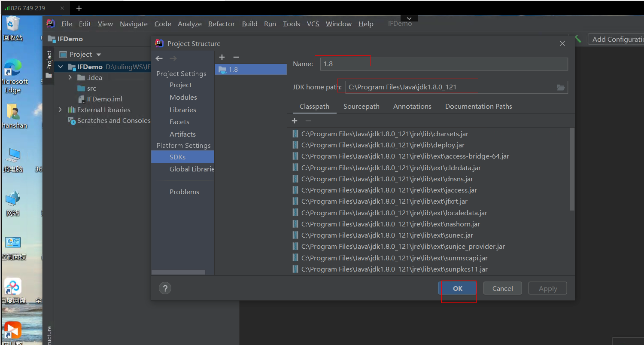The height and width of the screenshot is (345, 644).
Task: Open a new session tab with the plus icon
Action: point(79,8)
